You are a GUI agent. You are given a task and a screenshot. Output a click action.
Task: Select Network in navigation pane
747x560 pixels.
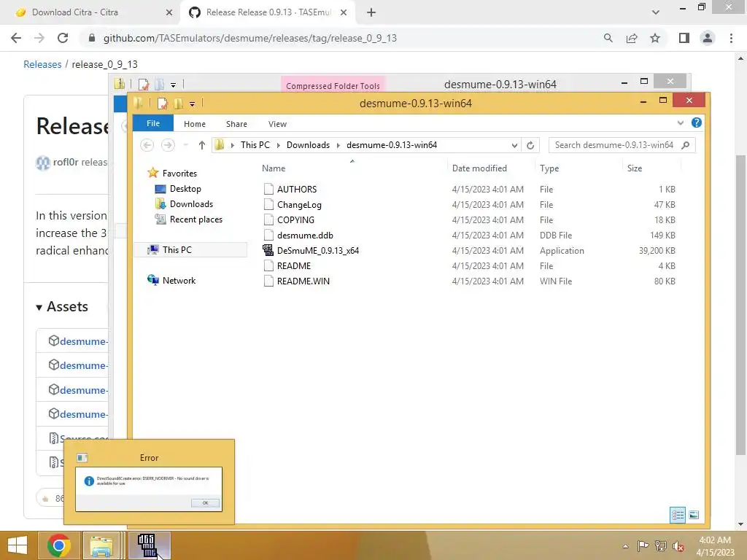[179, 281]
